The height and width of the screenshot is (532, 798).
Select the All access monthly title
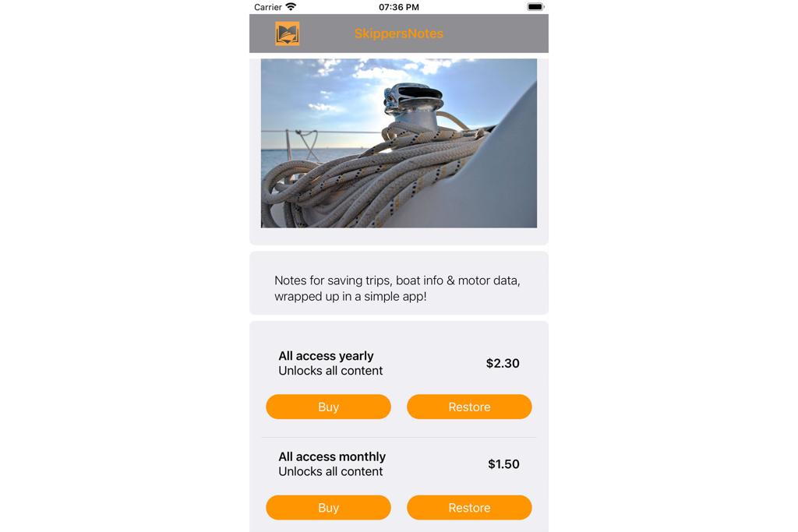[332, 456]
